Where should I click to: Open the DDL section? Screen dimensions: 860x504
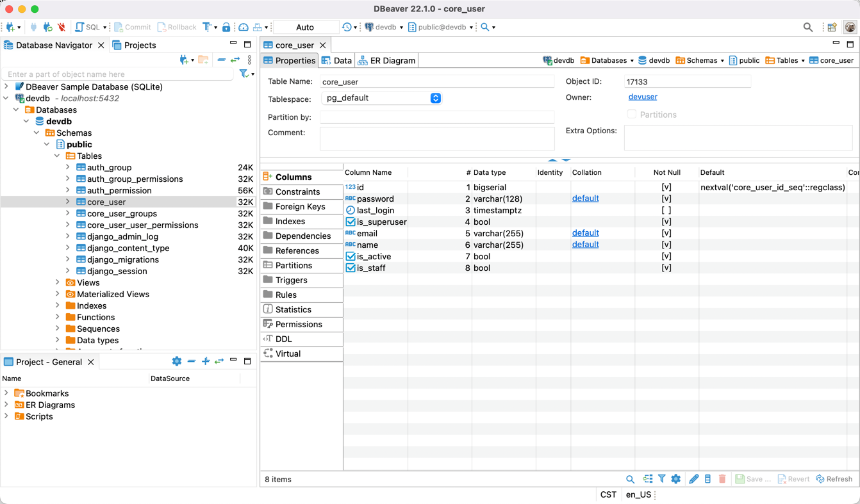point(301,339)
